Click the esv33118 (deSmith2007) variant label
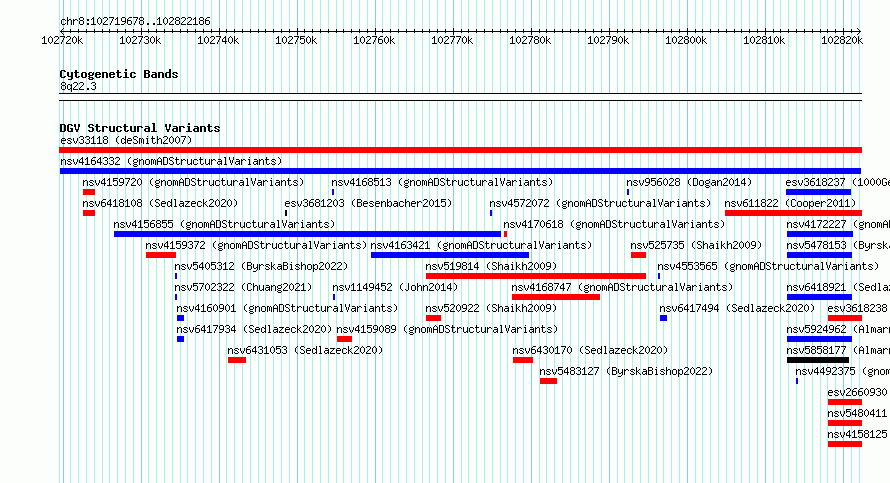Screen dimensions: 890x483 click(126, 140)
